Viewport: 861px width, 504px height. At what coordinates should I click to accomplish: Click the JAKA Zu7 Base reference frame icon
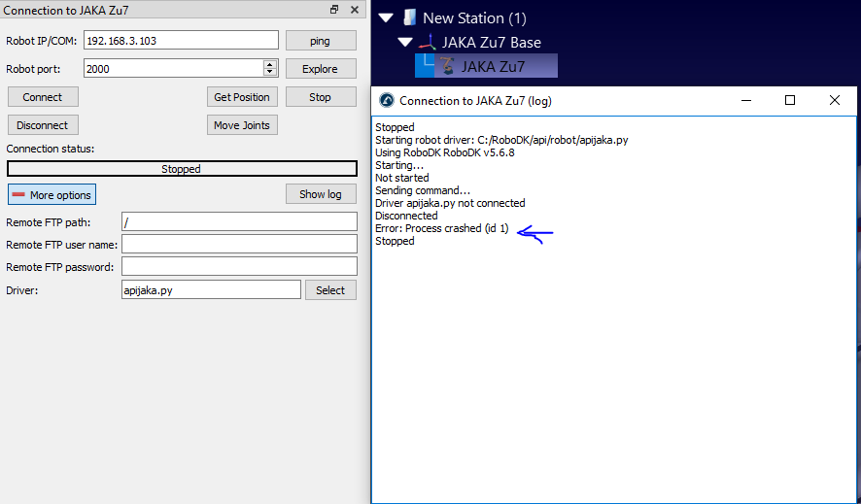coord(428,43)
